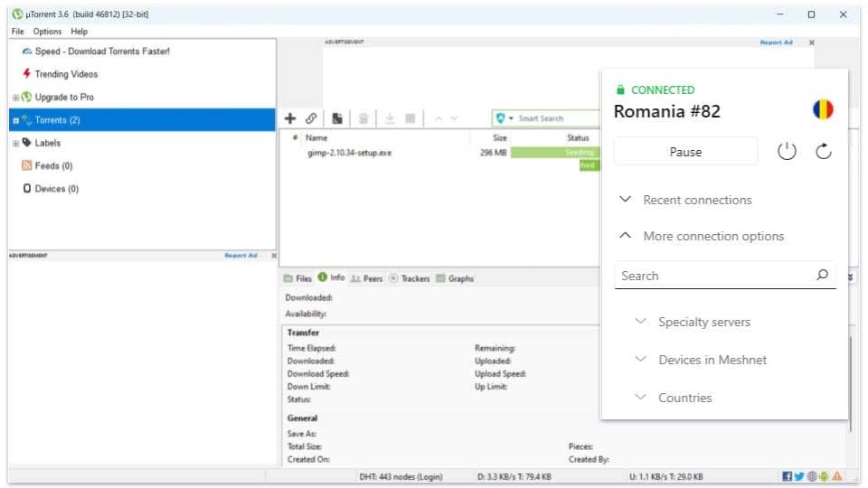Stop torrent square icon in toolbar
This screenshot has width=868, height=488.
(410, 118)
